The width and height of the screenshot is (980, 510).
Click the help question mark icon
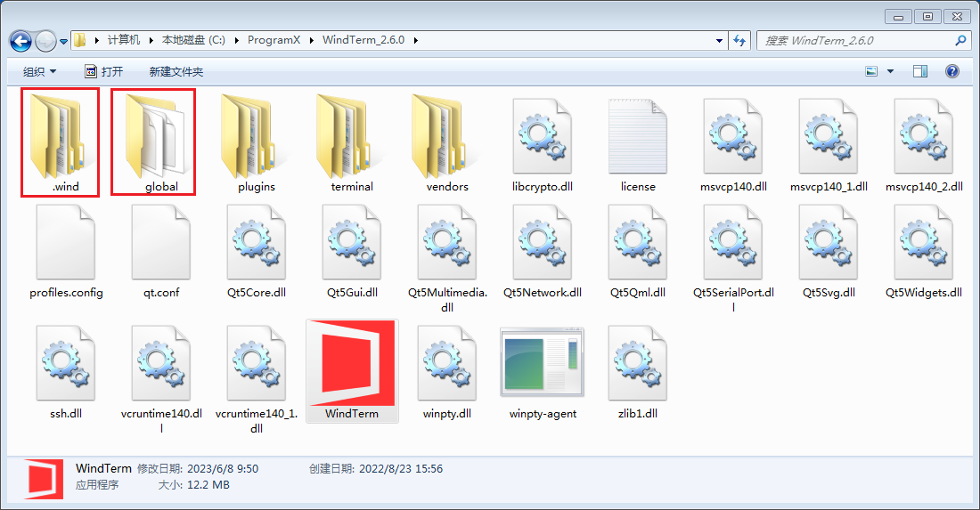point(951,71)
